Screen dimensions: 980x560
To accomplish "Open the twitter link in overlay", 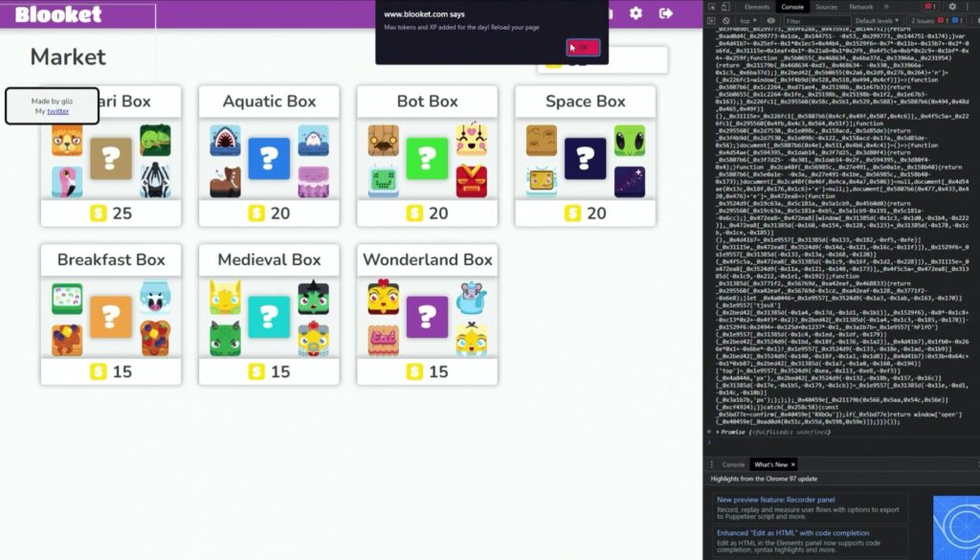I will point(58,111).
